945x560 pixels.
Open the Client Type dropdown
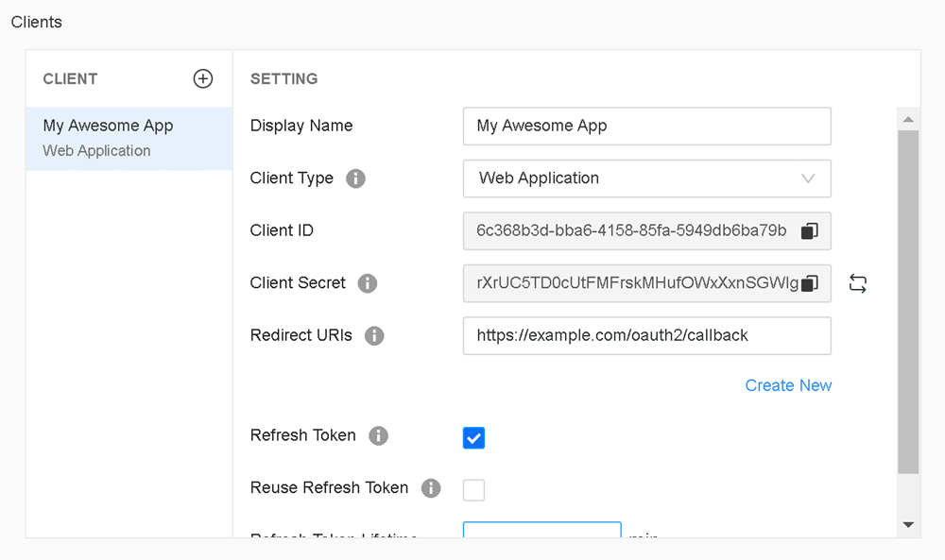646,178
